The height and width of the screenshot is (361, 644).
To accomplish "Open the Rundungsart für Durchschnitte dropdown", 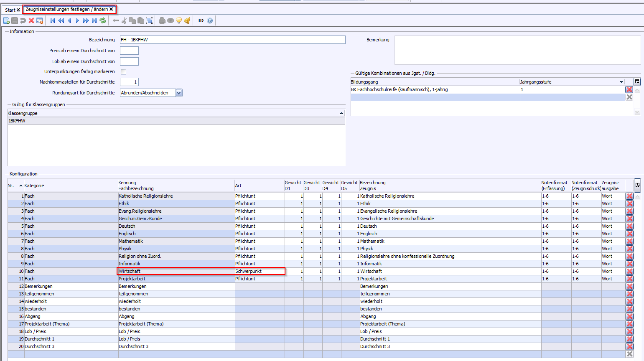I will click(179, 93).
